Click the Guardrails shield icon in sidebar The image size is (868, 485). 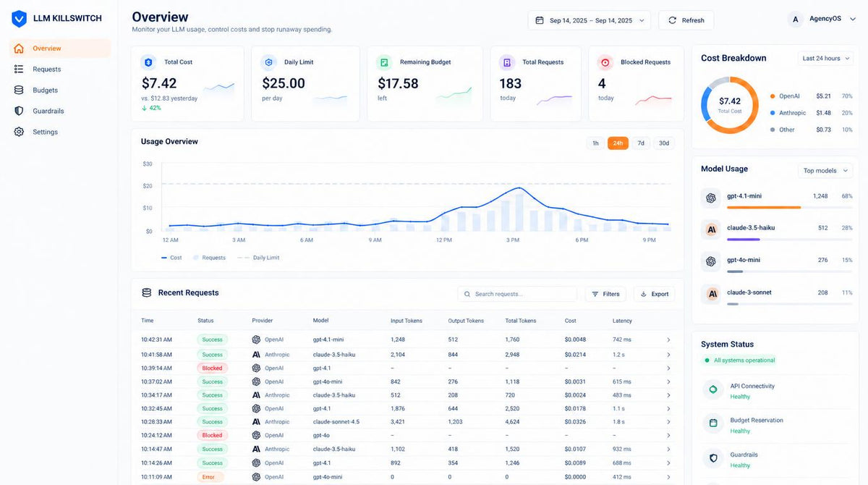19,111
